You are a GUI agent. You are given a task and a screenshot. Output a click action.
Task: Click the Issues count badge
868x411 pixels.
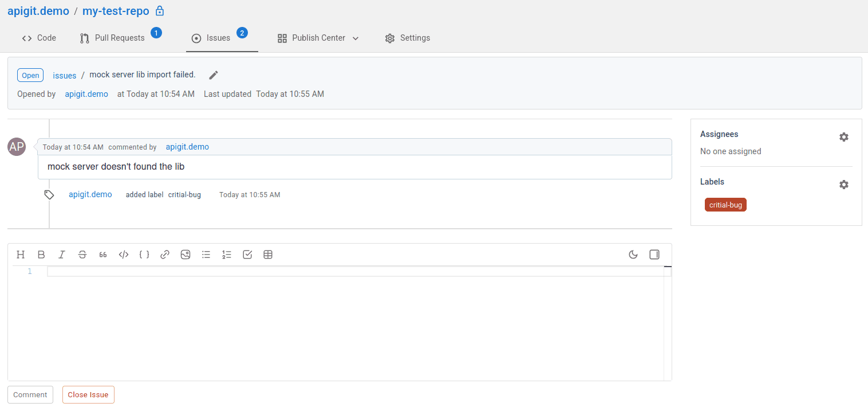[242, 33]
